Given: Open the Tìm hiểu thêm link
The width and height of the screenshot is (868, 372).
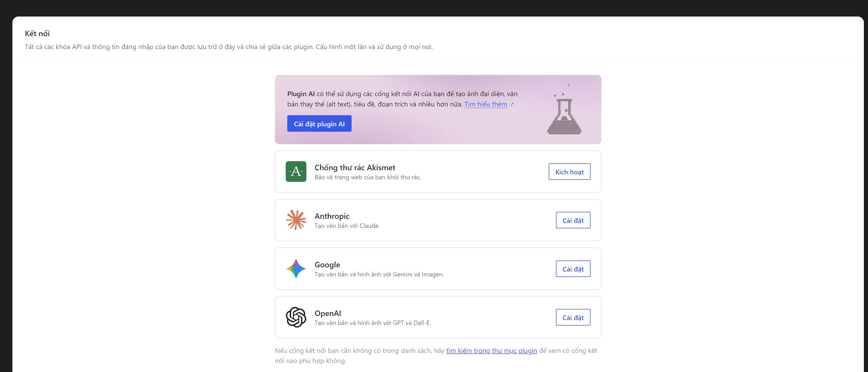Looking at the screenshot, I should coord(486,104).
